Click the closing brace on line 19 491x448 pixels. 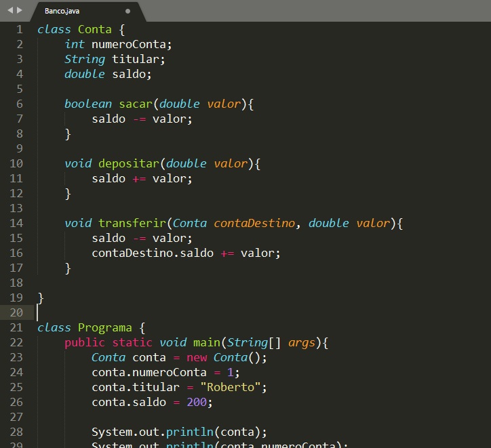(41, 298)
